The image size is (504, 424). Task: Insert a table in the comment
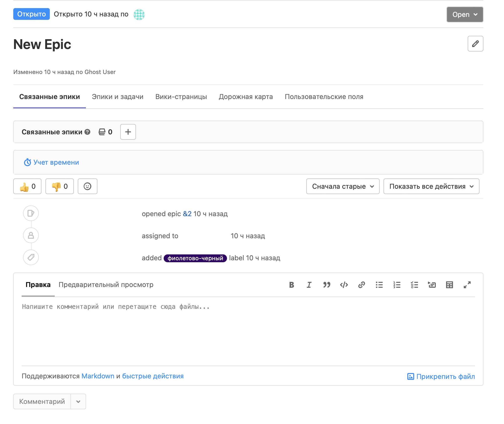click(449, 285)
